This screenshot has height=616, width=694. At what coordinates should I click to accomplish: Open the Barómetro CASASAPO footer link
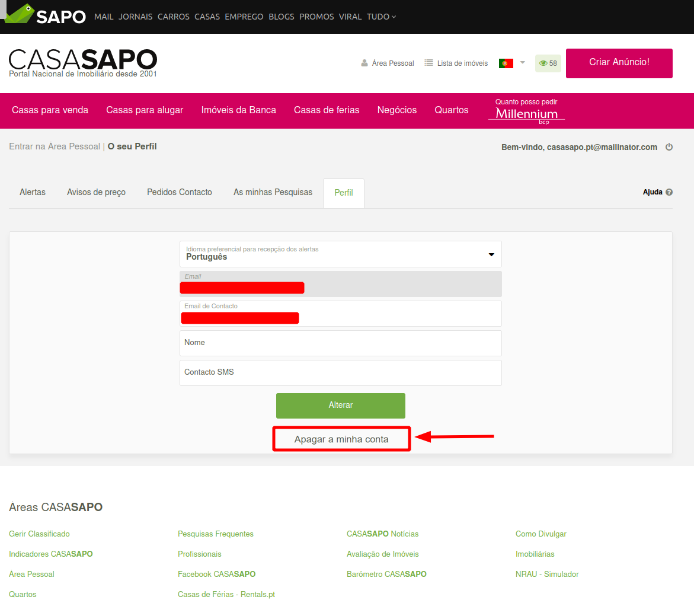point(386,574)
